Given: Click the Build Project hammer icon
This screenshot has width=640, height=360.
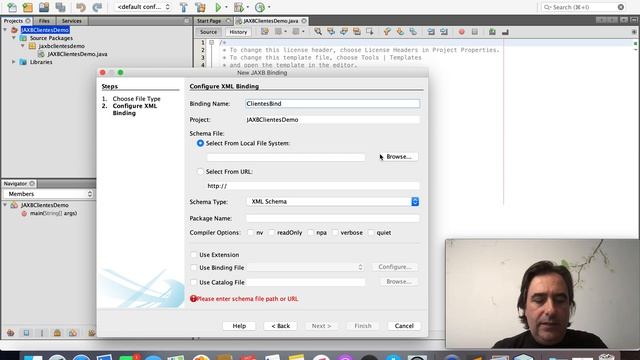Looking at the screenshot, I should tap(184, 7).
